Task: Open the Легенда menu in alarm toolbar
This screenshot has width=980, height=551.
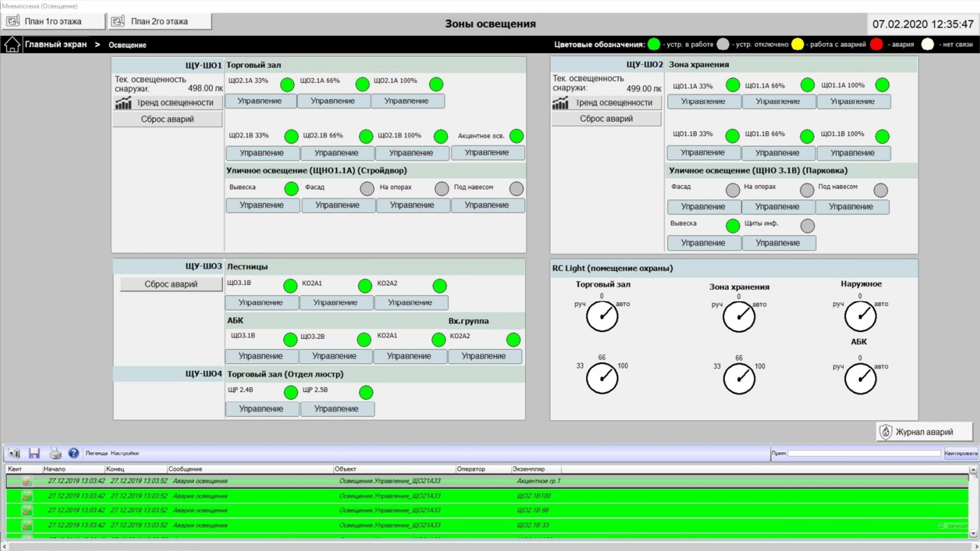Action: click(97, 454)
